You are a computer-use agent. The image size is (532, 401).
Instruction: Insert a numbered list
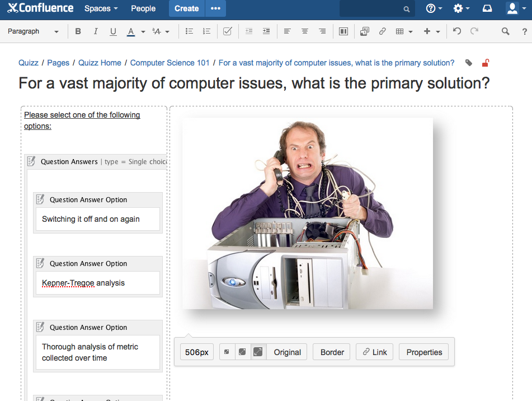(x=206, y=31)
